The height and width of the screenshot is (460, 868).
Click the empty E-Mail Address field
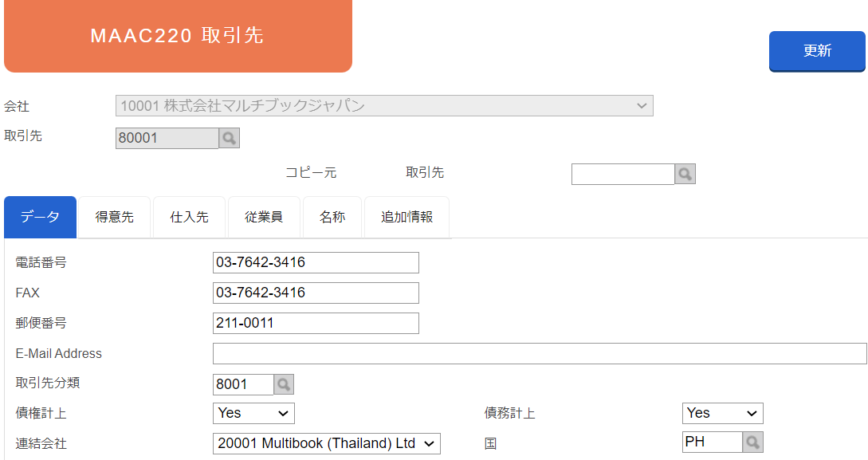click(540, 354)
